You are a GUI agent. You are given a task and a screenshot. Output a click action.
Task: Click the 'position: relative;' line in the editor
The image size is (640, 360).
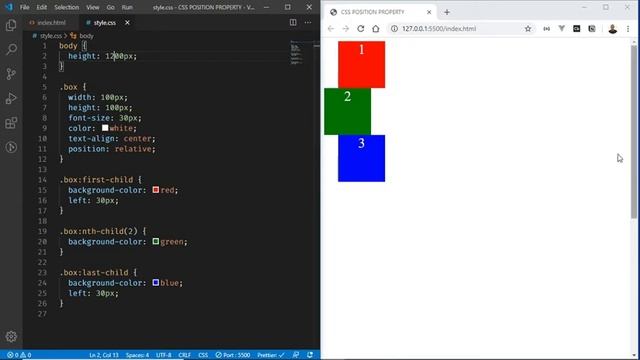pyautogui.click(x=112, y=149)
